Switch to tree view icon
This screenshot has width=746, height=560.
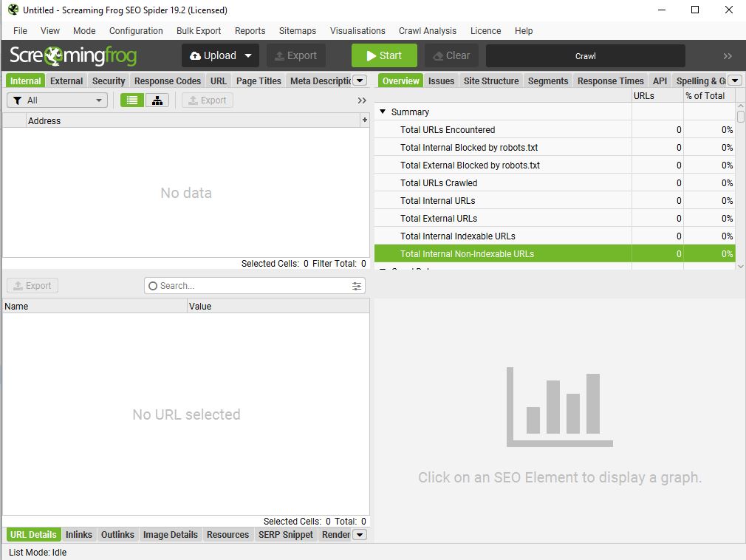click(157, 100)
